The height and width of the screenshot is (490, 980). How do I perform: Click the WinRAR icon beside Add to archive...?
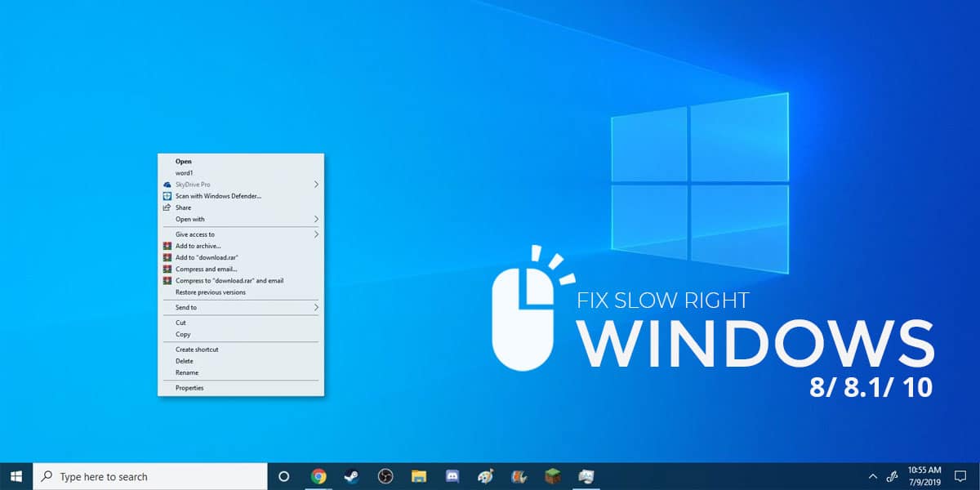pos(167,246)
